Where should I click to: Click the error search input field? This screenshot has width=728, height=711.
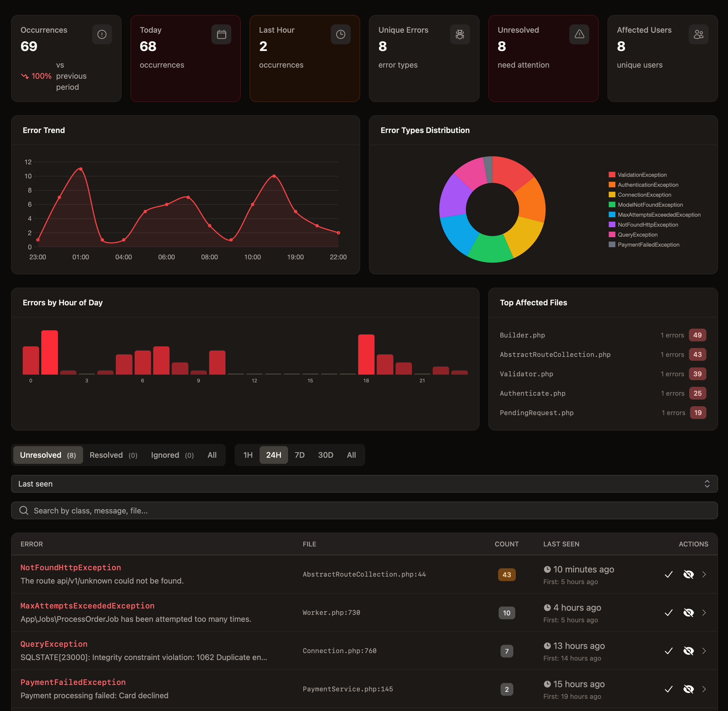click(x=364, y=510)
